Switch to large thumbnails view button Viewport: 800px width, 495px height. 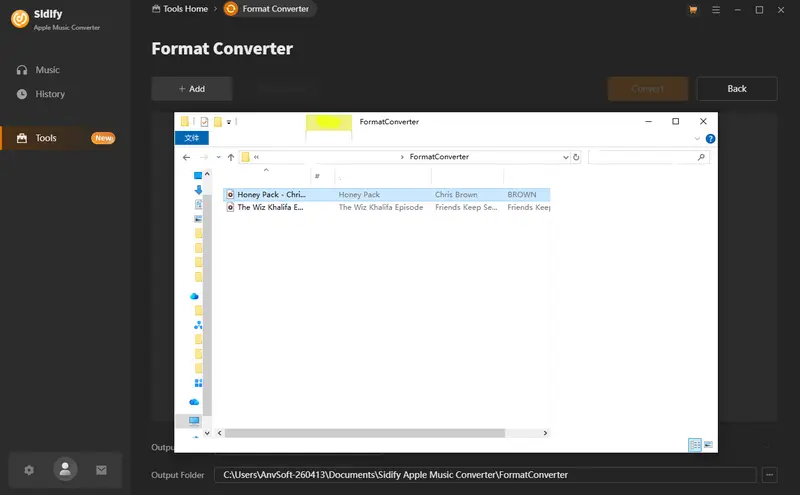click(x=708, y=445)
